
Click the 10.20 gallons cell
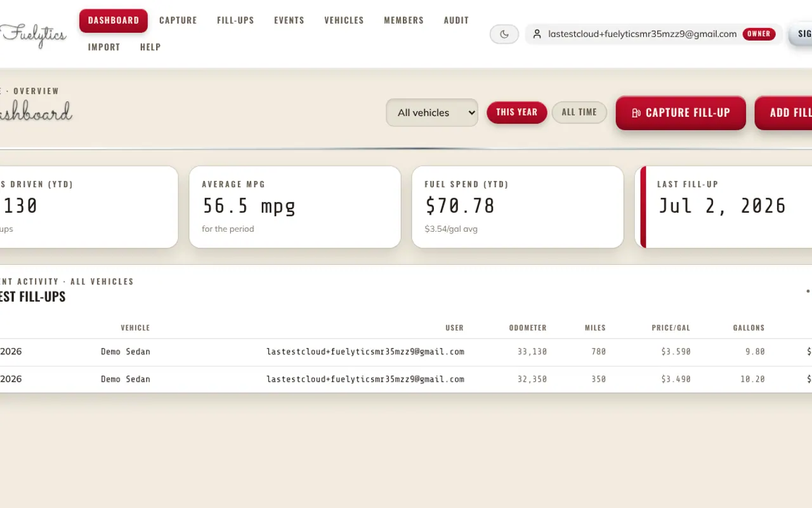(x=753, y=379)
